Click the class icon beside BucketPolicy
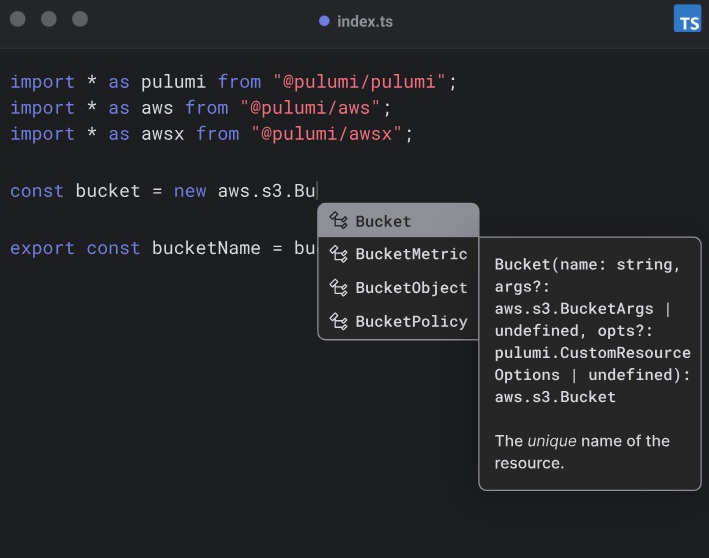 coord(338,322)
